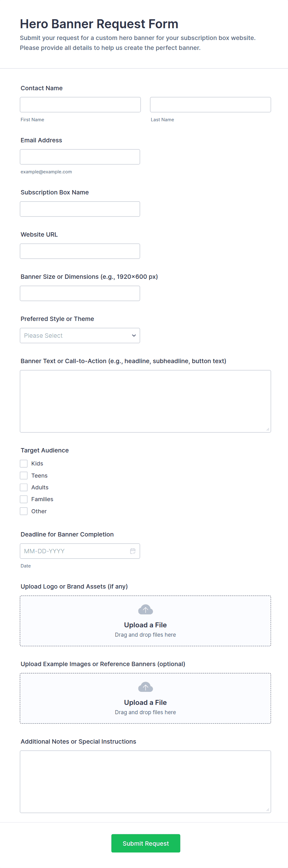Select the Email Address text box
Viewport: 288px width, 868px height.
click(x=80, y=157)
